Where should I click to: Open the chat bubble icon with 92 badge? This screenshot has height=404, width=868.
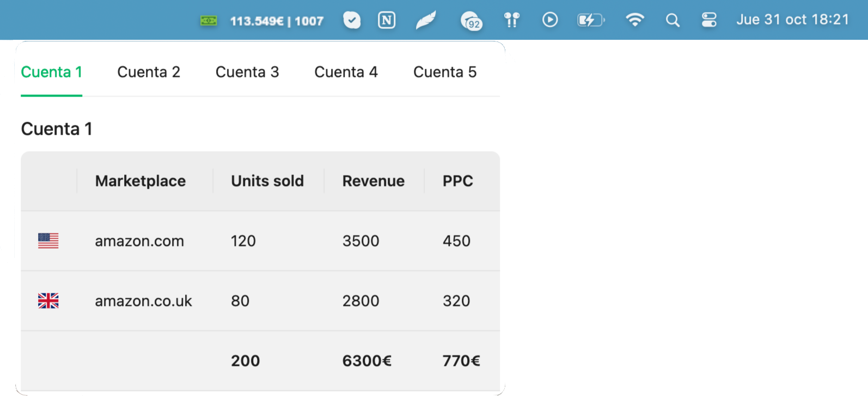point(472,21)
